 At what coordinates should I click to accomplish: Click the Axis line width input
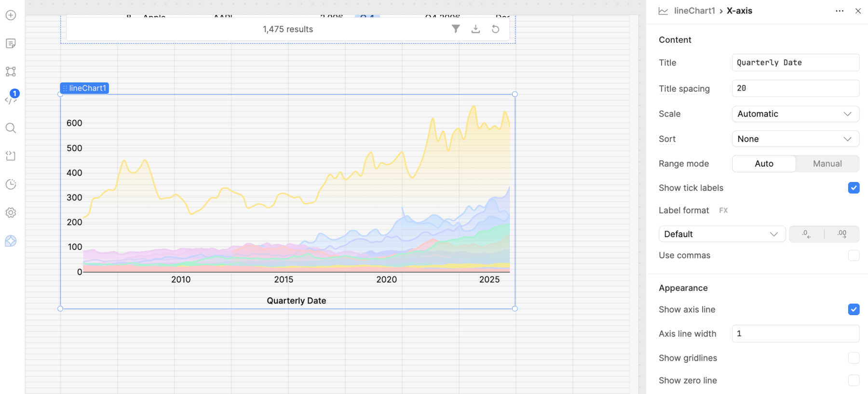tap(796, 334)
